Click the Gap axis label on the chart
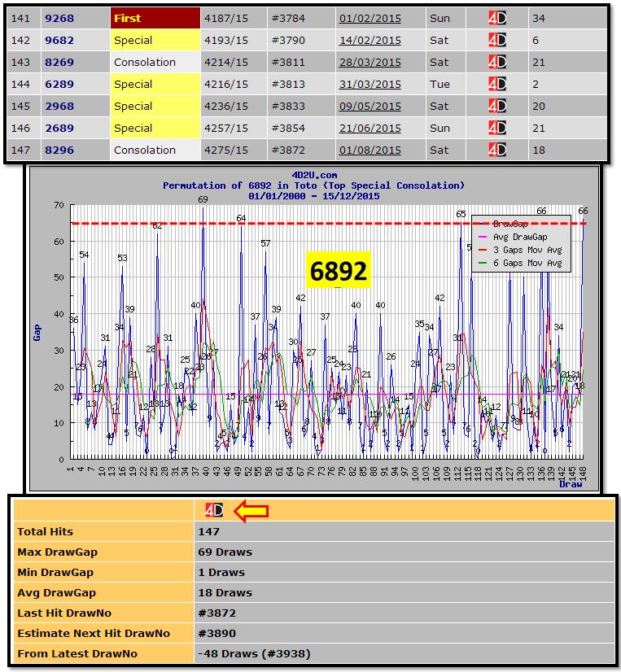Image resolution: width=621 pixels, height=672 pixels. click(37, 333)
